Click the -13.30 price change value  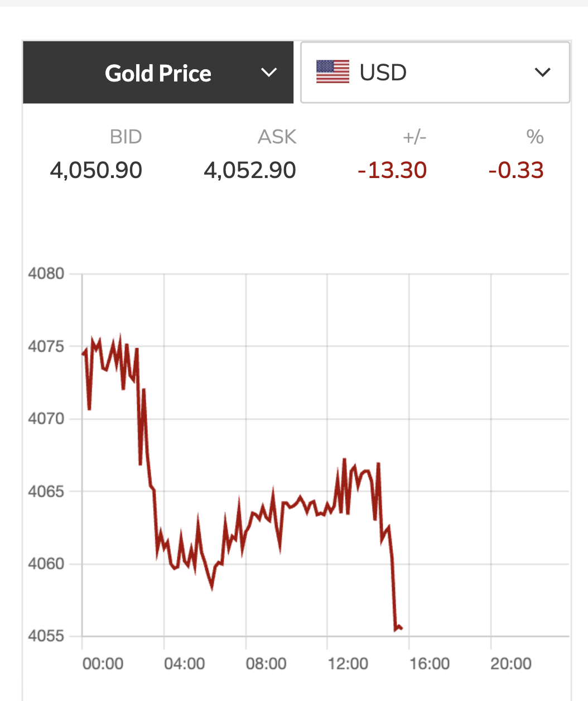click(x=392, y=170)
